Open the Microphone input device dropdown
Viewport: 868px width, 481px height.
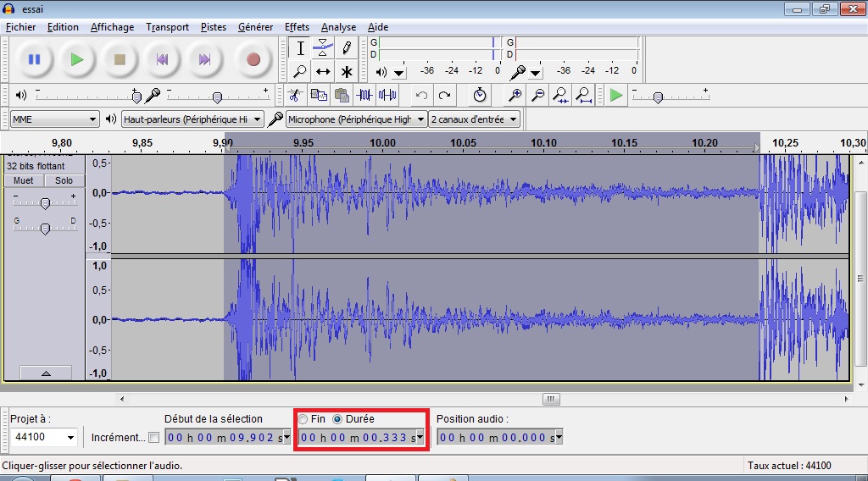(356, 119)
